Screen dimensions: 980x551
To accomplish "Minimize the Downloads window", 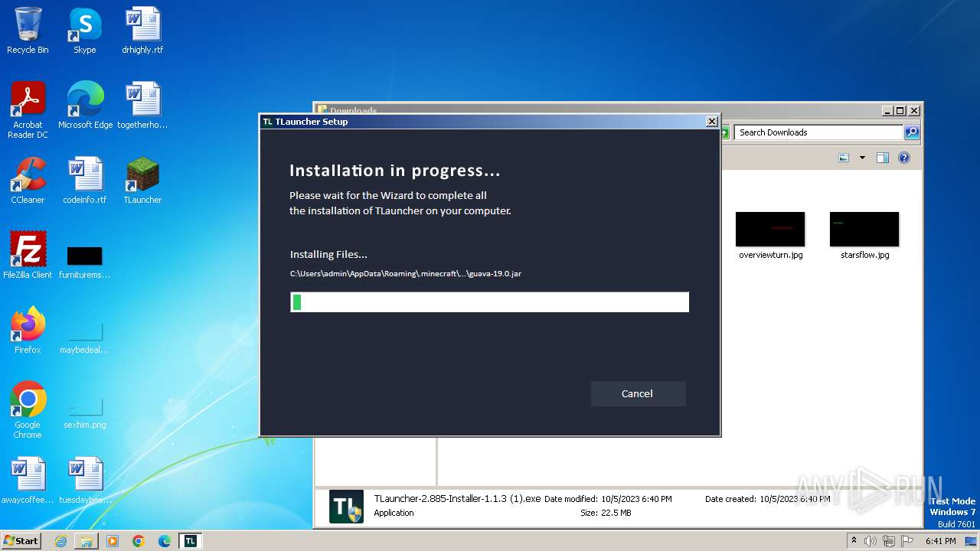I will point(887,110).
